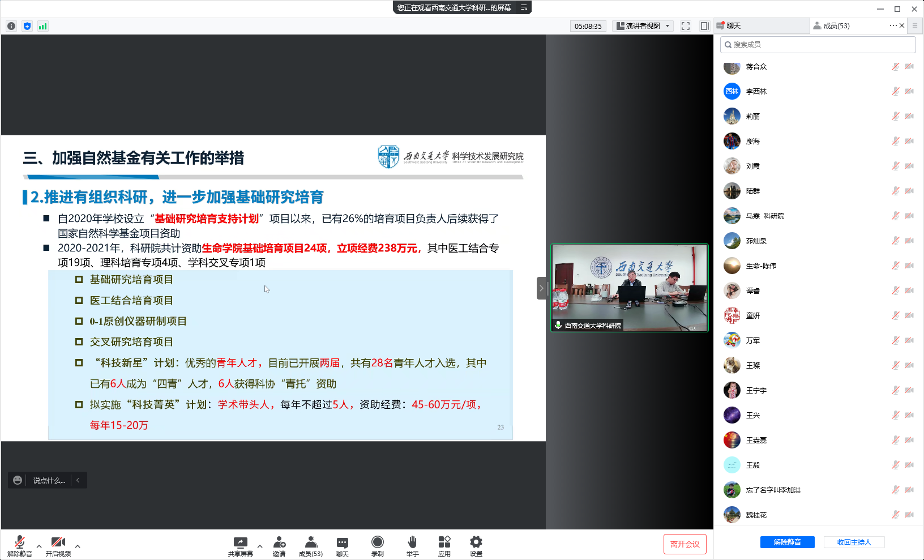
Task: Unmute the microphone in bottom toolbar
Action: [x=20, y=543]
